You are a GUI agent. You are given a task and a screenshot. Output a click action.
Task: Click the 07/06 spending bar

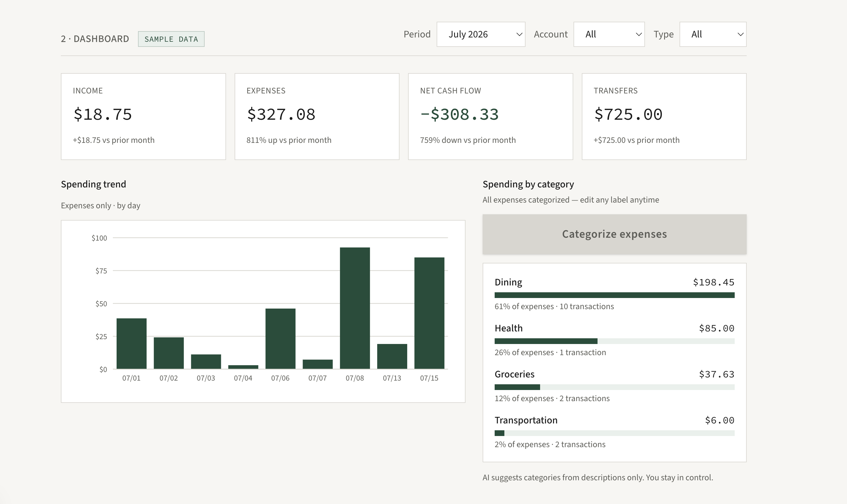click(x=281, y=339)
